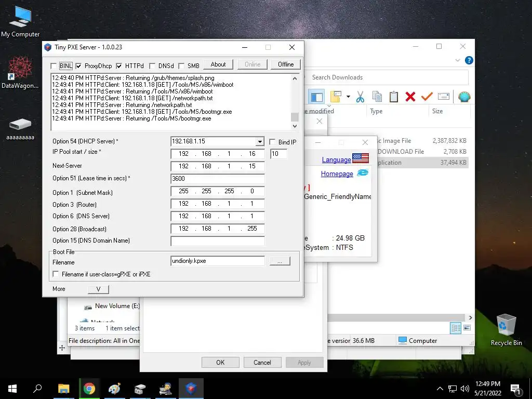Image resolution: width=532 pixels, height=399 pixels.
Task: Click the Paste clipboard icon
Action: point(394,97)
